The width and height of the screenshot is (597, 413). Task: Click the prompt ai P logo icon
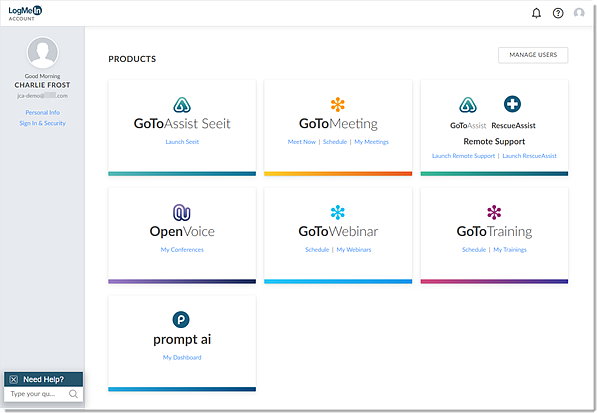(x=181, y=319)
